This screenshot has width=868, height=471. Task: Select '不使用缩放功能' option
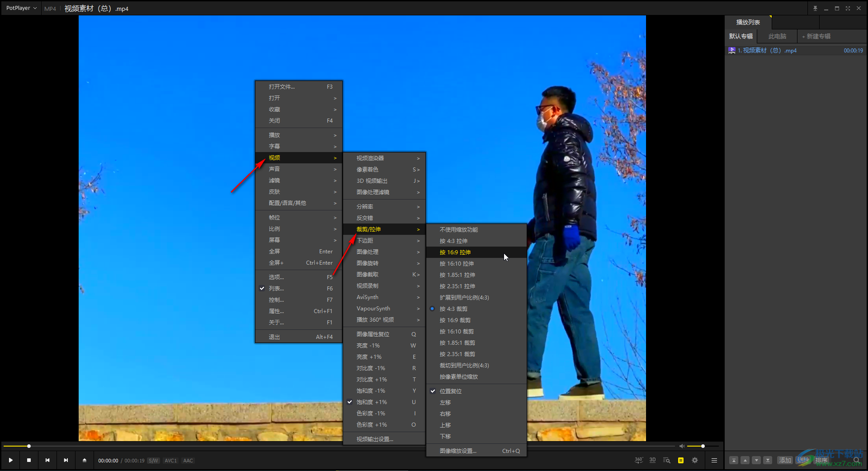click(476, 229)
